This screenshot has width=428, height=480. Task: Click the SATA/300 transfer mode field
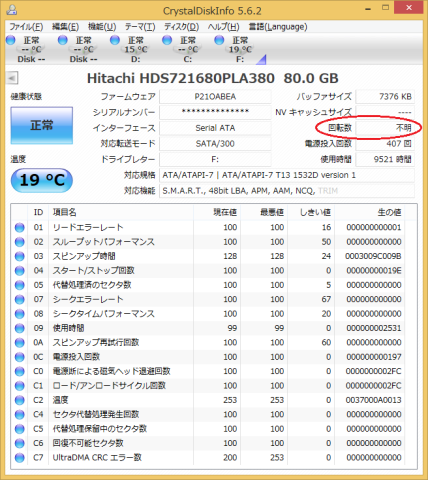coord(215,144)
